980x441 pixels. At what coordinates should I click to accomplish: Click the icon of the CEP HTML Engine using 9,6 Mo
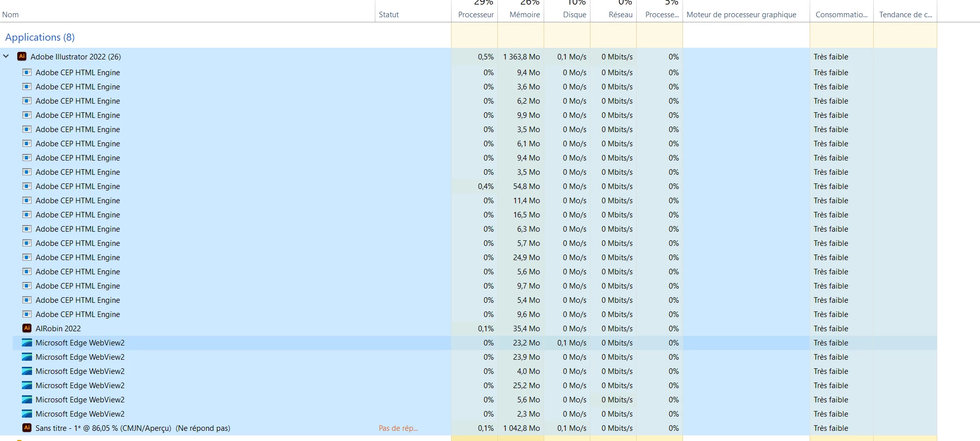[27, 314]
